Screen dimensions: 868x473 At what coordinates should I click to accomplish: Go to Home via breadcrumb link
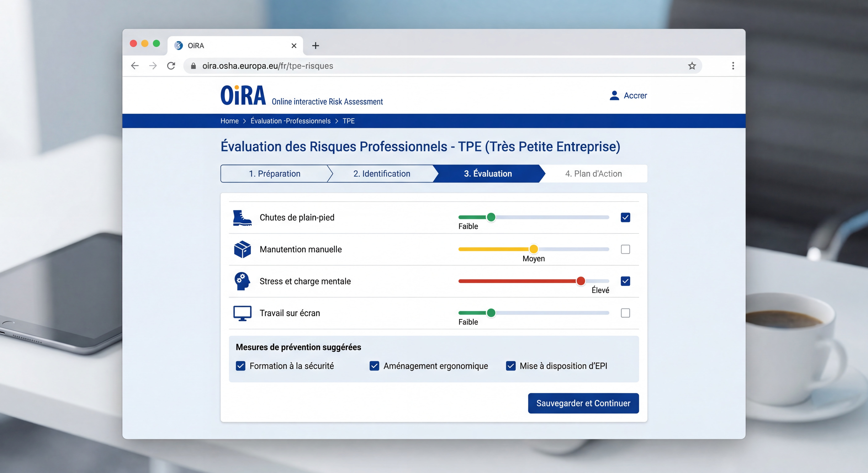(x=229, y=121)
